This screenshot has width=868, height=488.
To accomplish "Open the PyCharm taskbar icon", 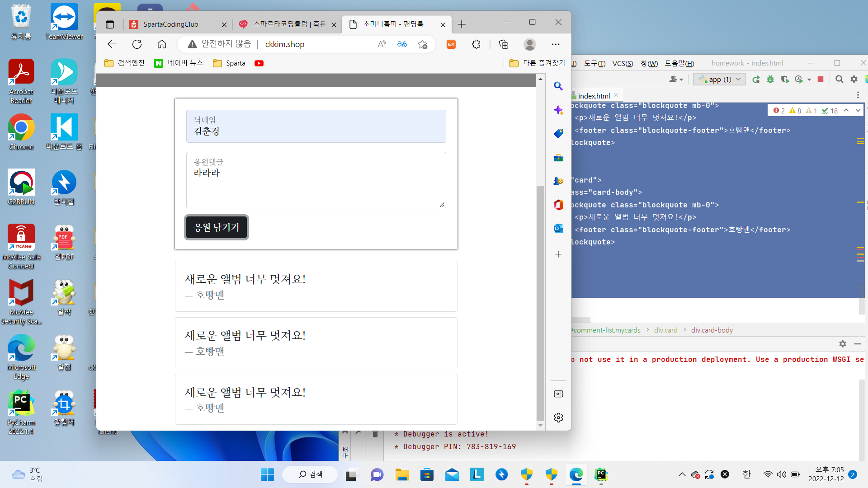I will point(601,474).
